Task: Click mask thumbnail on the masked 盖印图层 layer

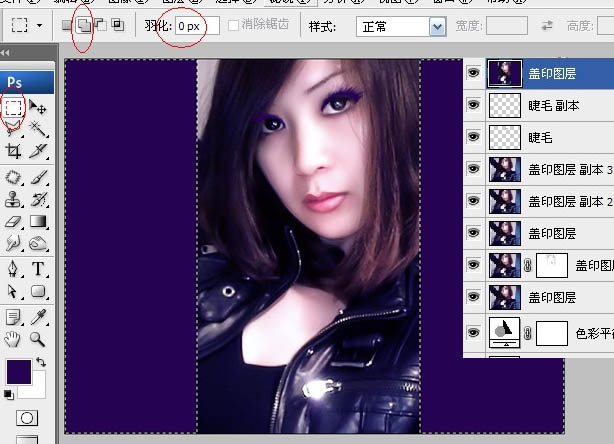Action: click(x=552, y=265)
